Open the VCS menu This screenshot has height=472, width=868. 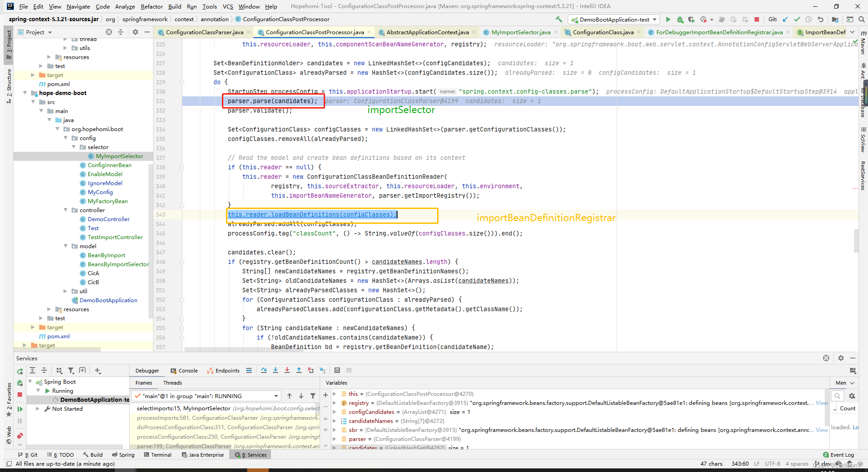(228, 6)
